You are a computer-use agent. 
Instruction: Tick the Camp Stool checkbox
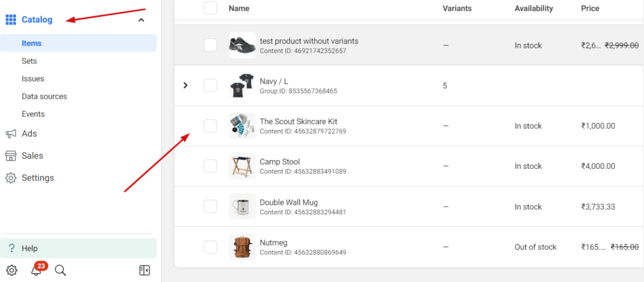coord(211,166)
